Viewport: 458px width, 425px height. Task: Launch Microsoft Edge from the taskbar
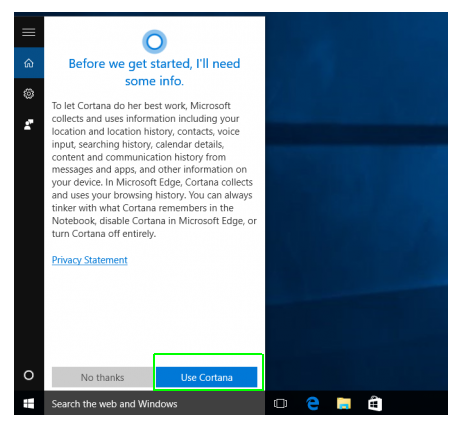tap(312, 403)
